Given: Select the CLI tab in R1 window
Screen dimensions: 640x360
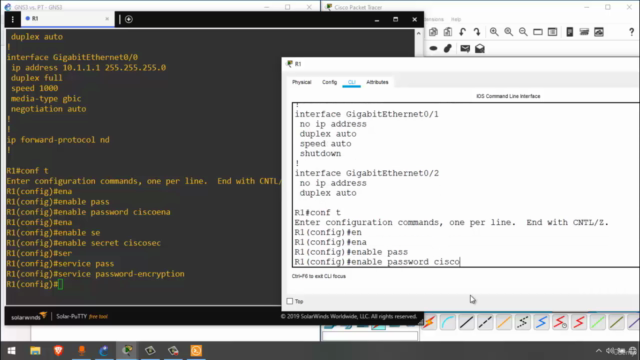Looking at the screenshot, I should (351, 82).
